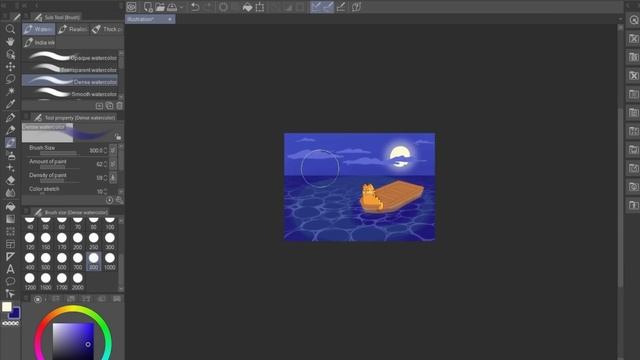640x360 pixels.
Task: Select the Lasso selection tool
Action: pyautogui.click(x=10, y=79)
